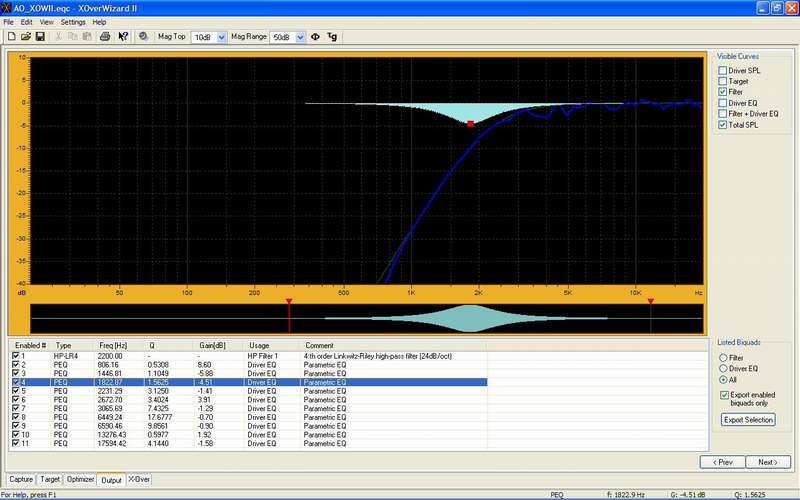Click the Next > button
The image size is (800, 500).
768,462
